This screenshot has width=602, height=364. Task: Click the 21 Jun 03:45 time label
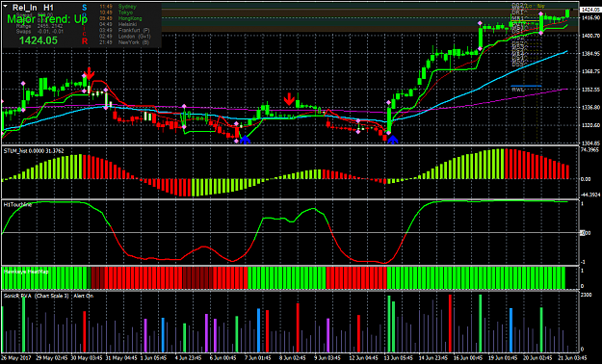pos(573,358)
